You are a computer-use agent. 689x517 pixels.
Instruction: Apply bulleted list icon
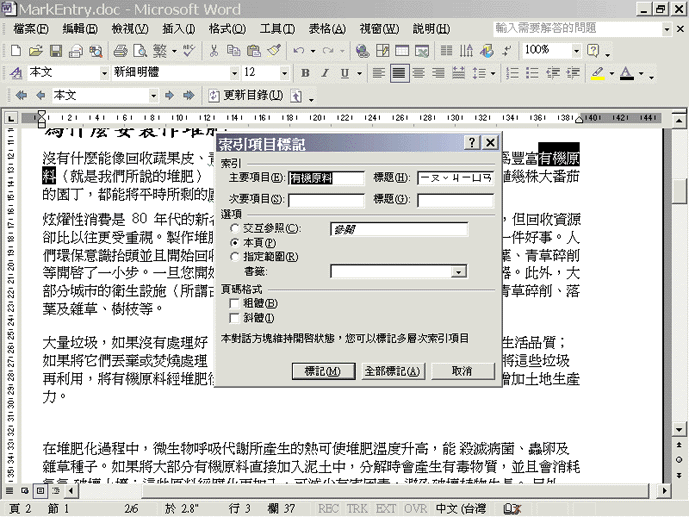click(x=532, y=73)
